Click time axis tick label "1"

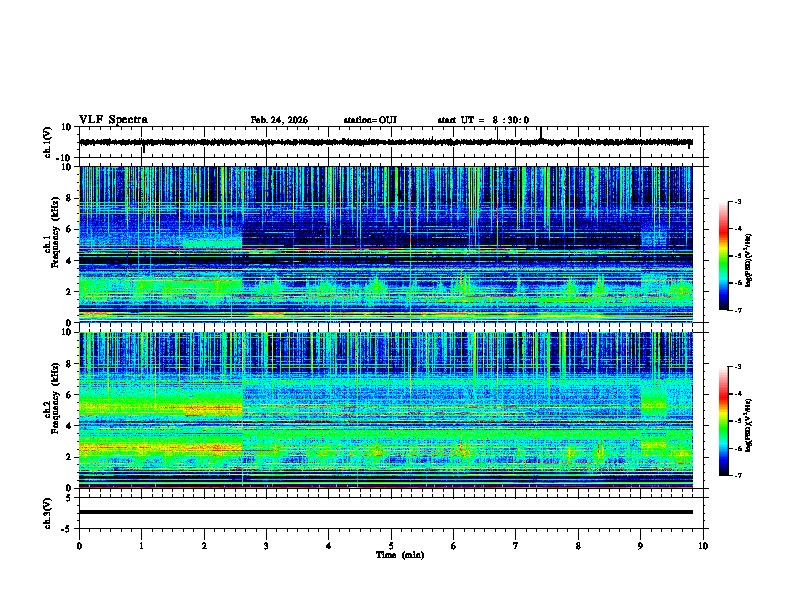[141, 546]
